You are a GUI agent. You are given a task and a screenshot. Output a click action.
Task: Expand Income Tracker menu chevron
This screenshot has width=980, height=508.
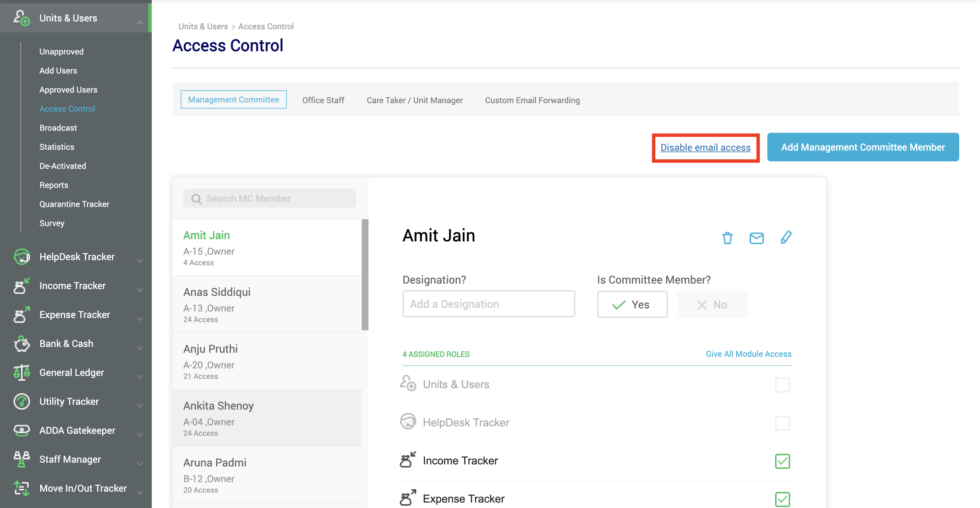[140, 290]
